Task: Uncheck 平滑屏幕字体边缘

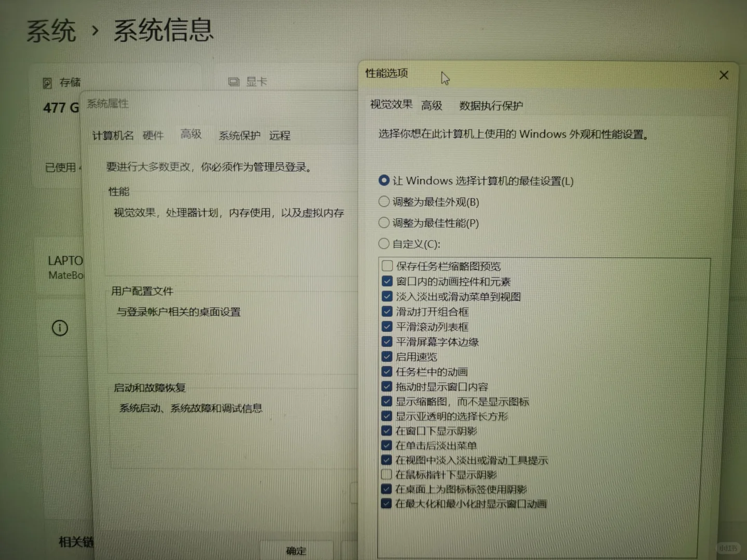Action: point(386,341)
